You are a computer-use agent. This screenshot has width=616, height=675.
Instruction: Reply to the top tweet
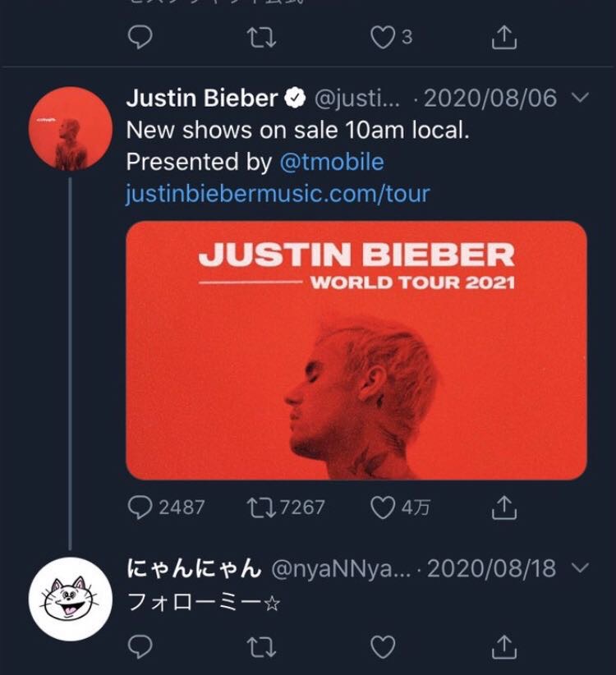142,38
